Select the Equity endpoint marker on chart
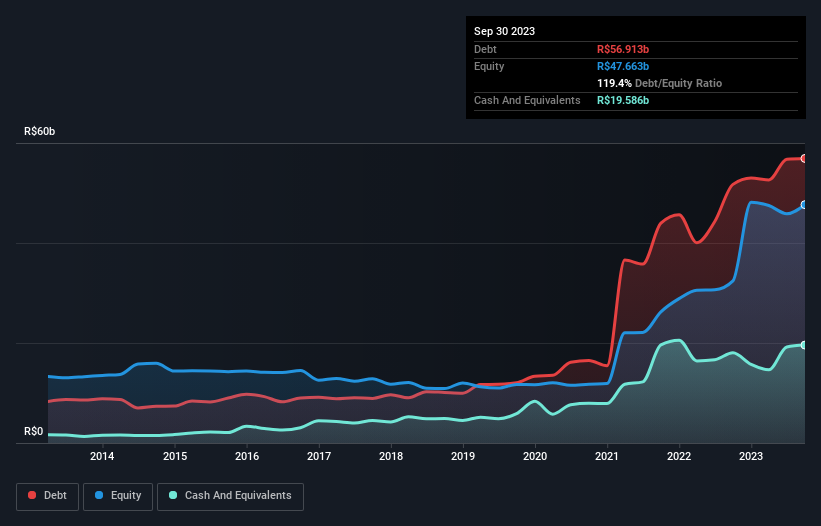Image resolution: width=821 pixels, height=526 pixels. click(x=804, y=205)
